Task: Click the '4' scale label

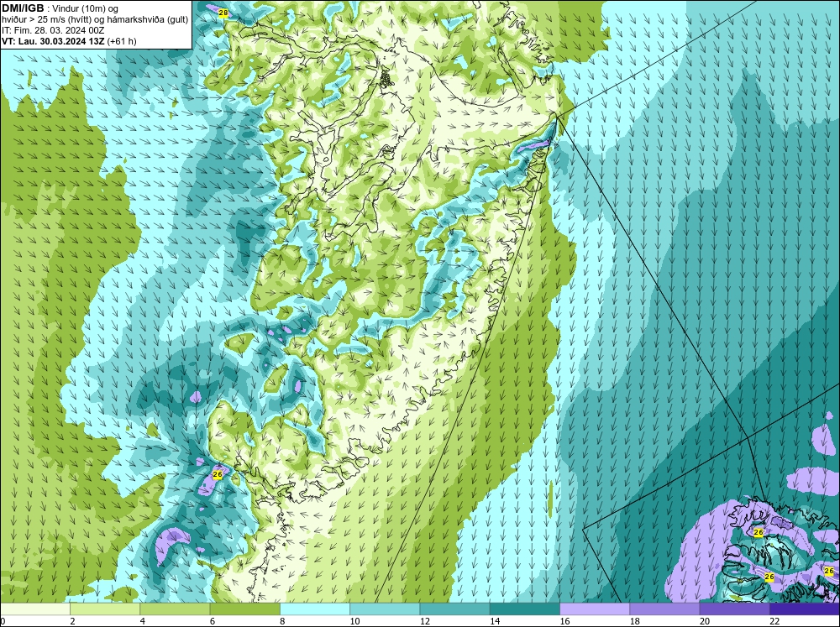Action: 143,621
